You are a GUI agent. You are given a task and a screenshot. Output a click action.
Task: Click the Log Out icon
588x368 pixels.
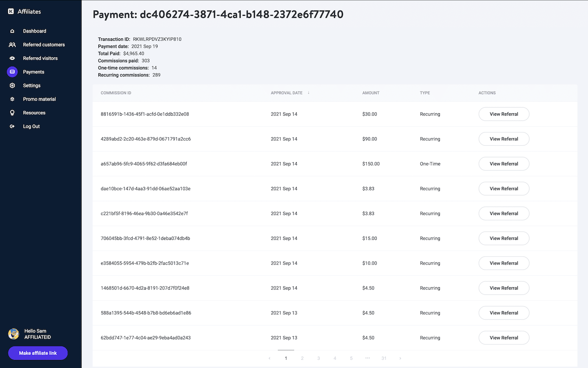tap(12, 126)
